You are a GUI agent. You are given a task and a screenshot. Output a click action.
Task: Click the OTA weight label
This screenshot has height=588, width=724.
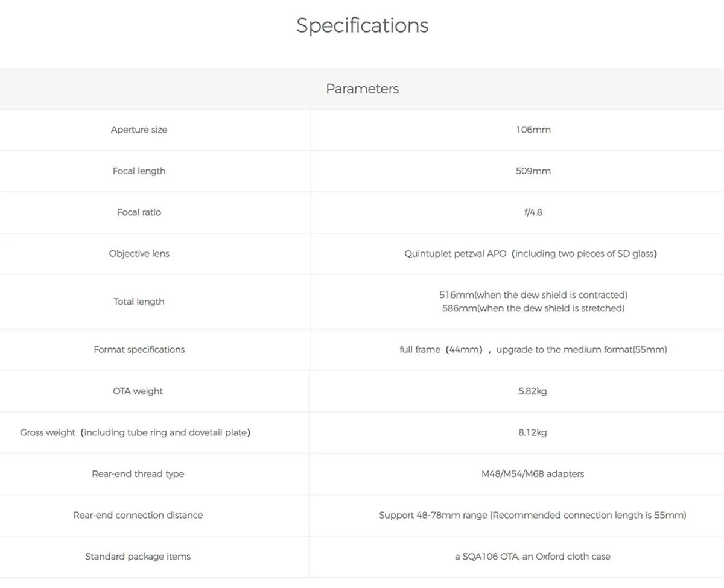tap(138, 391)
